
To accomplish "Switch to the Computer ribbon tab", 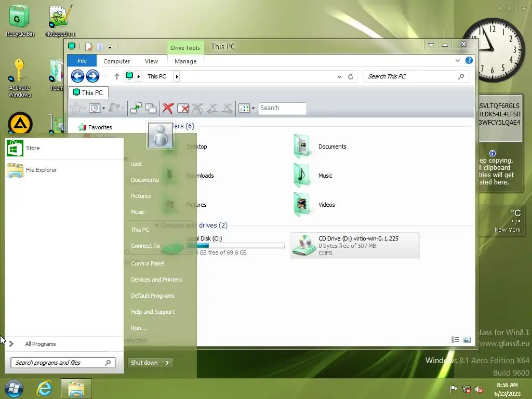I will (117, 61).
